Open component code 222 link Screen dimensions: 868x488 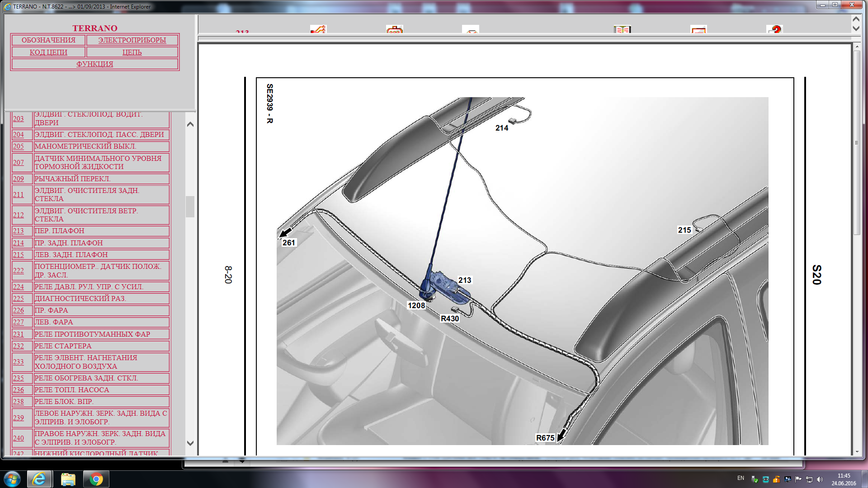tap(19, 271)
